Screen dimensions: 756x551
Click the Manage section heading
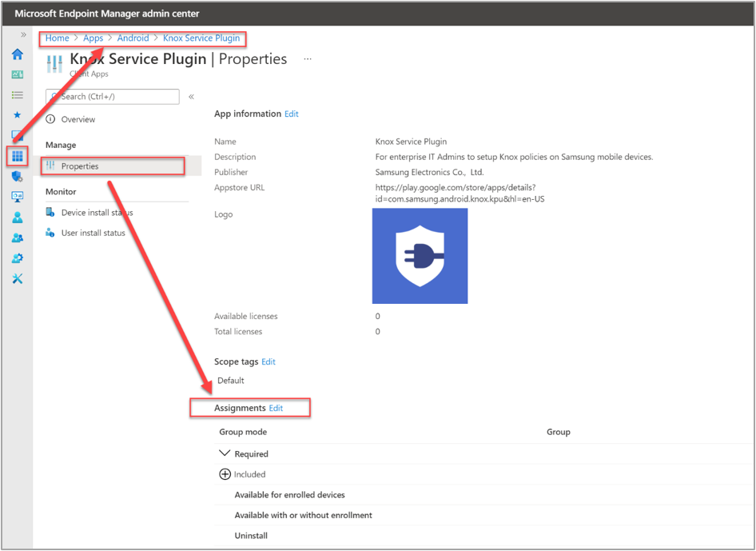click(x=61, y=146)
